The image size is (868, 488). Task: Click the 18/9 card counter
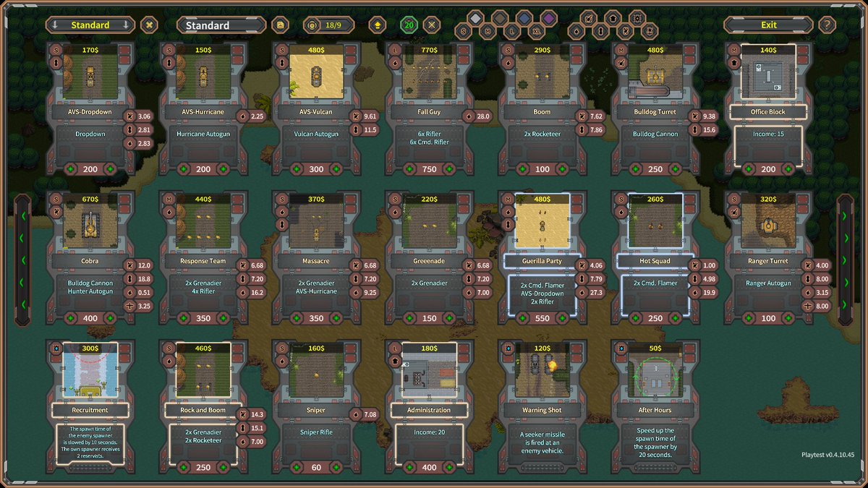327,25
